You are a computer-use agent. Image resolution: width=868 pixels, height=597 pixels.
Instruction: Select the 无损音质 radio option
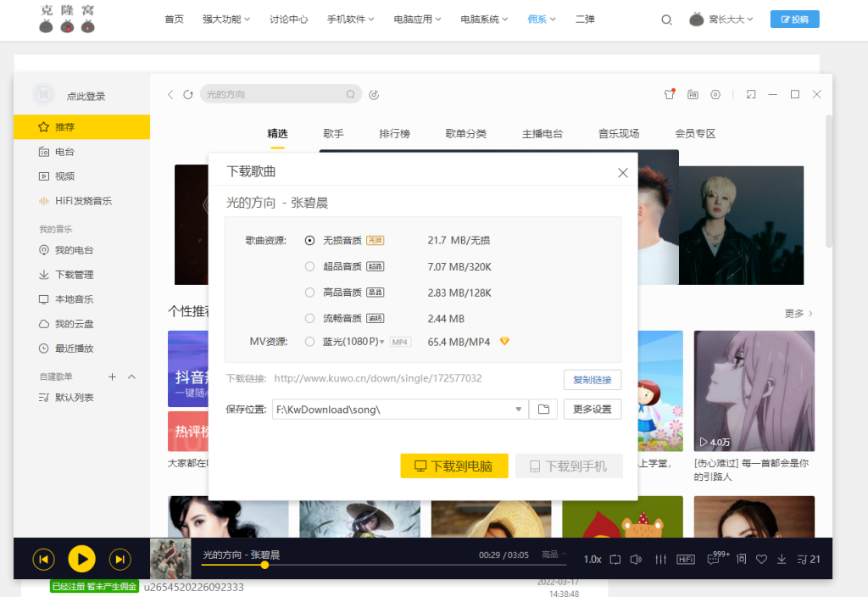309,240
